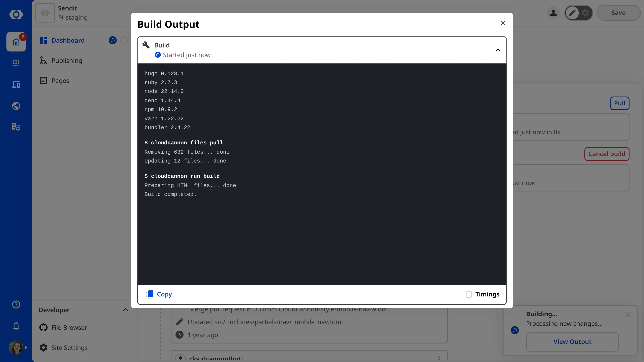Screen dimensions: 644x362
Task: Switch to the gear settings mode
Action: [585, 13]
